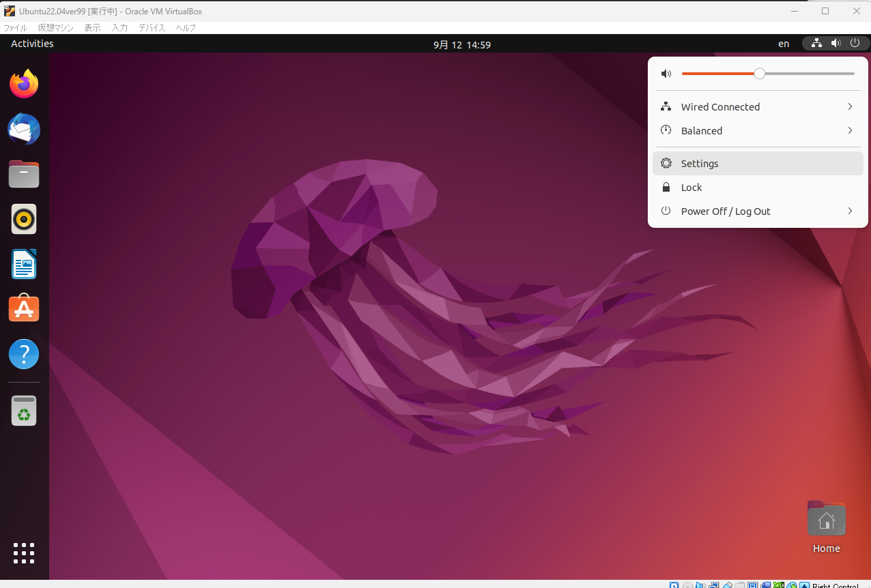Click the USB devices icon in VirtualBox status bar
This screenshot has height=588, width=871.
(x=728, y=585)
